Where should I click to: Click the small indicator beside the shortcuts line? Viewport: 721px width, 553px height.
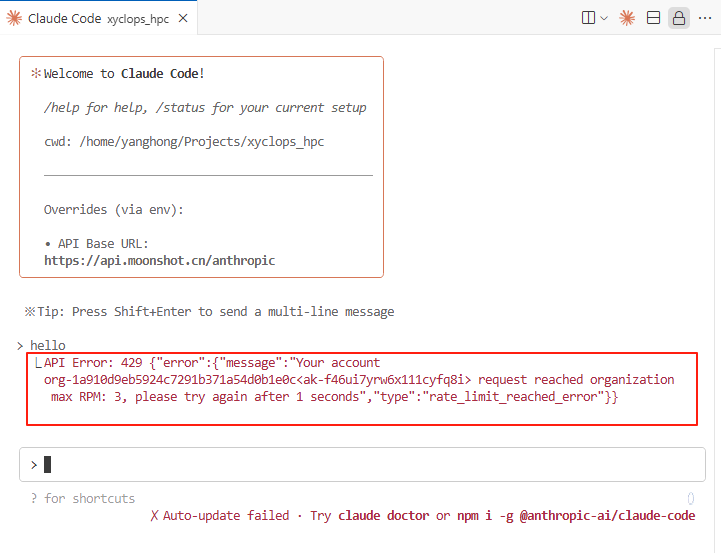click(x=691, y=498)
